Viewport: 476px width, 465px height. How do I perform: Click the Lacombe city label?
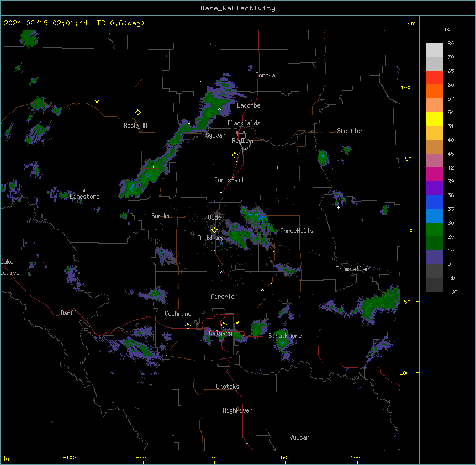coord(248,105)
